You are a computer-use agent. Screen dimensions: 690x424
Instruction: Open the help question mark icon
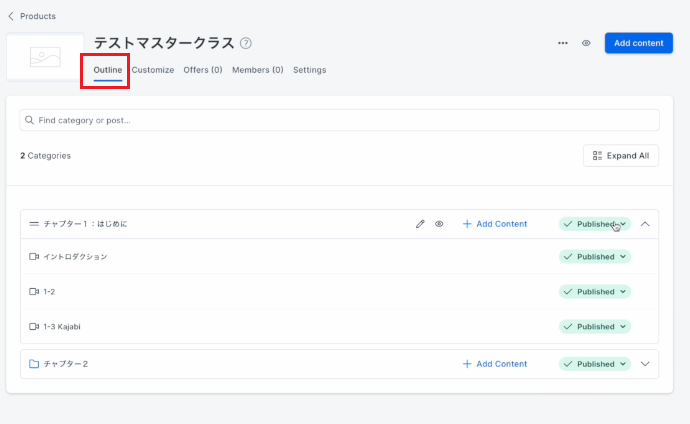click(246, 43)
